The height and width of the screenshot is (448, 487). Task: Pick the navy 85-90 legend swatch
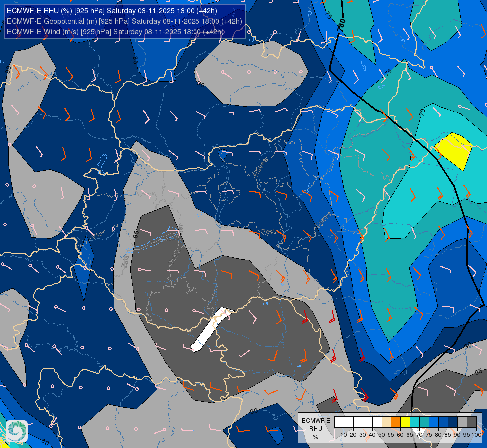[453, 422]
